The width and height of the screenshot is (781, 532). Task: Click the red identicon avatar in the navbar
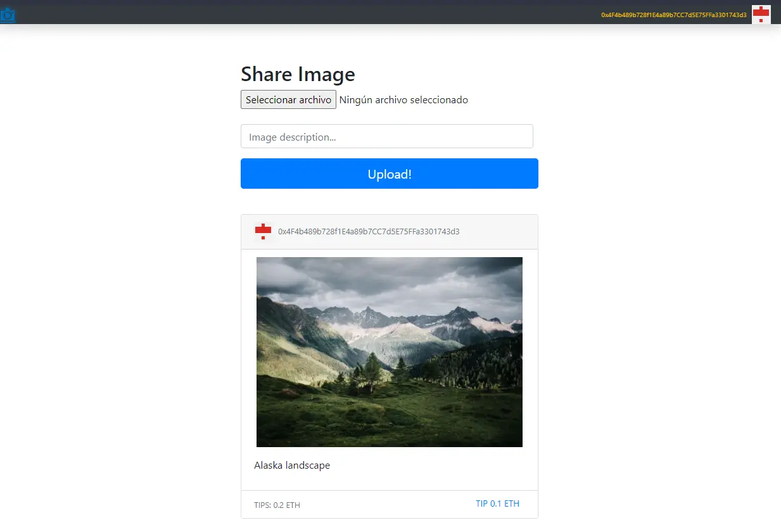pyautogui.click(x=761, y=14)
